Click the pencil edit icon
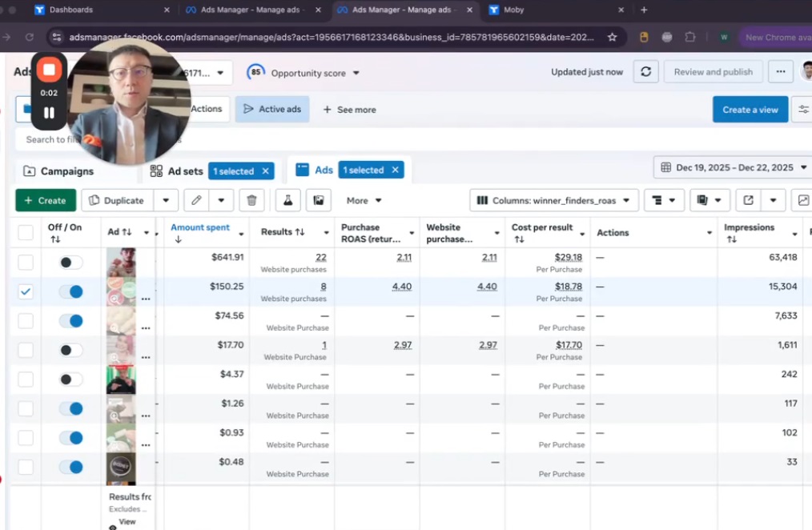 click(195, 200)
